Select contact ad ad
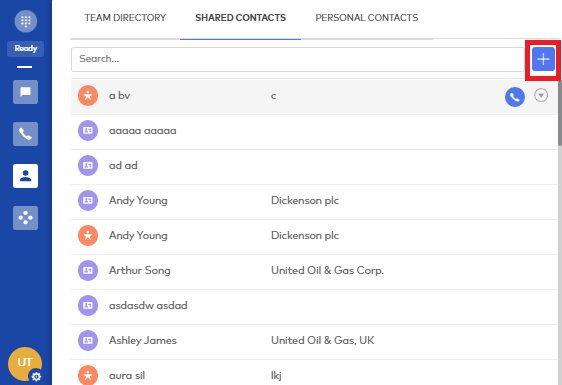The image size is (562, 385). [x=123, y=166]
